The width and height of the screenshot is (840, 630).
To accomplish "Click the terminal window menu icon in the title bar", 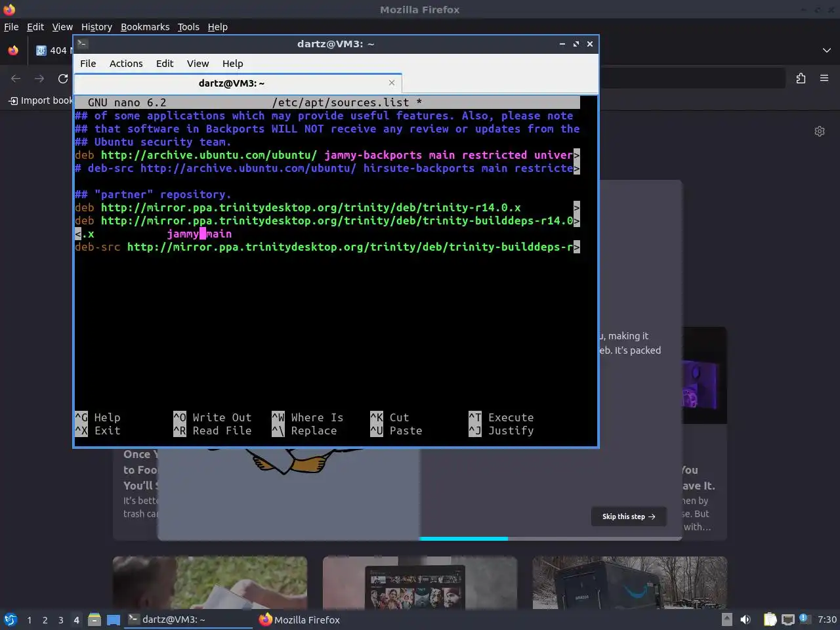I will [x=82, y=44].
